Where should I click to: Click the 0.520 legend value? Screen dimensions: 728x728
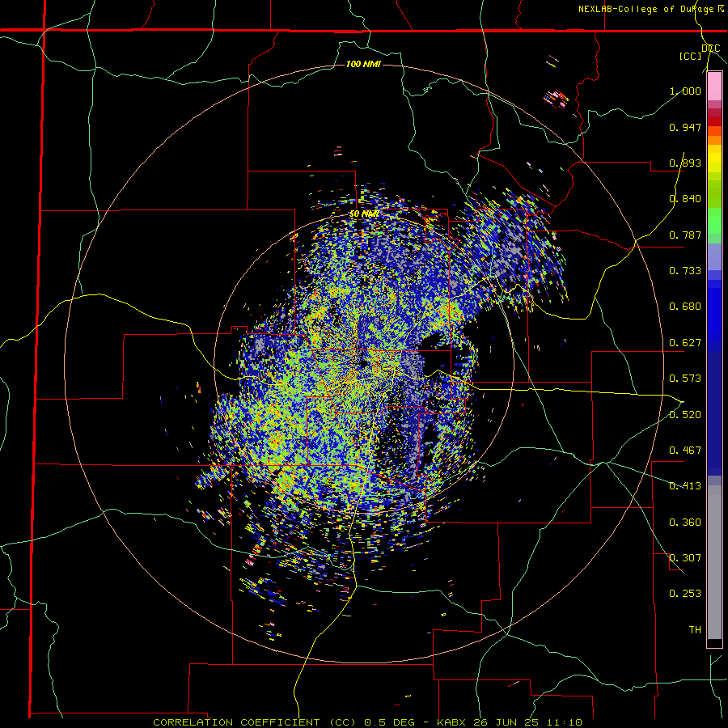pyautogui.click(x=685, y=415)
